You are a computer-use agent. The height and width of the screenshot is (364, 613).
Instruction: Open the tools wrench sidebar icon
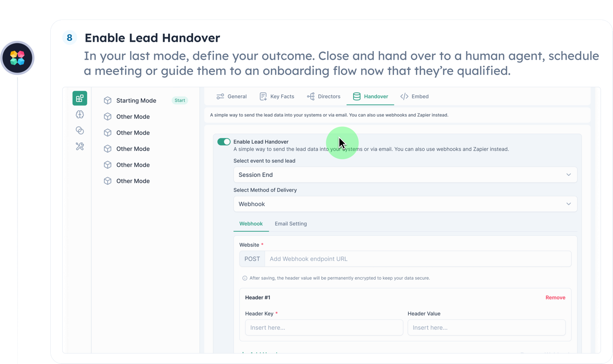(x=80, y=146)
